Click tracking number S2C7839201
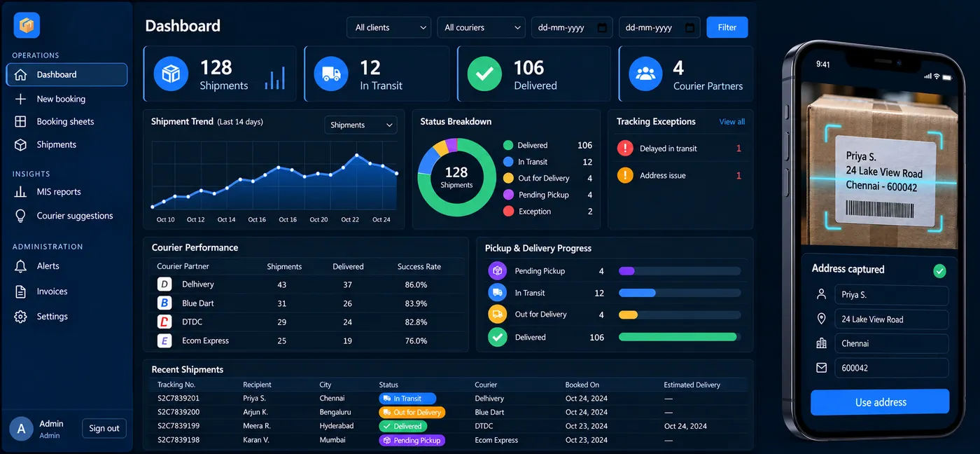The width and height of the screenshot is (980, 454). (178, 399)
